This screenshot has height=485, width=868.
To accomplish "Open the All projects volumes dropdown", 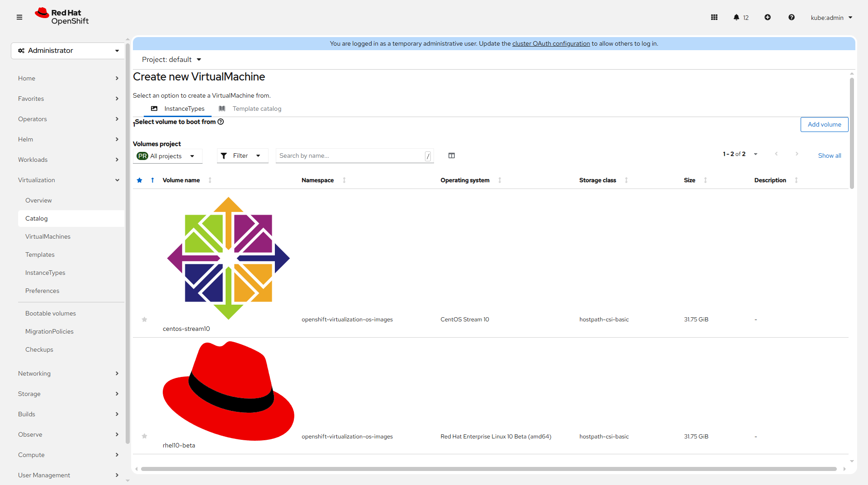I will coord(167,156).
